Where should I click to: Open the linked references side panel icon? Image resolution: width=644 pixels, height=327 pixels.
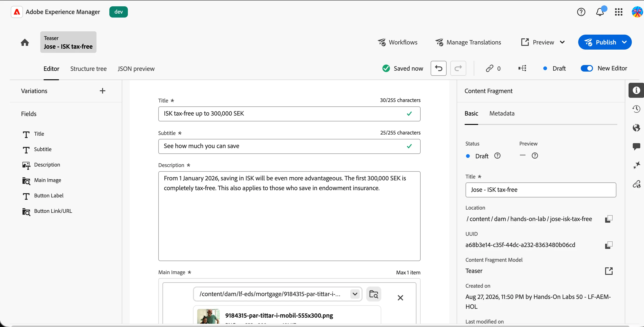coord(636,184)
